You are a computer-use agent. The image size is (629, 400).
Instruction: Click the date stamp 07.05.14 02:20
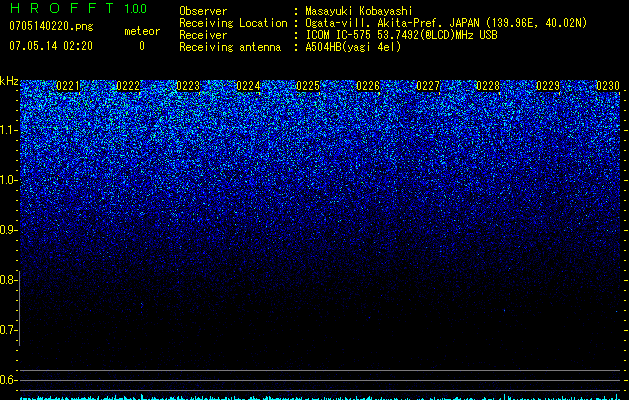coord(51,46)
